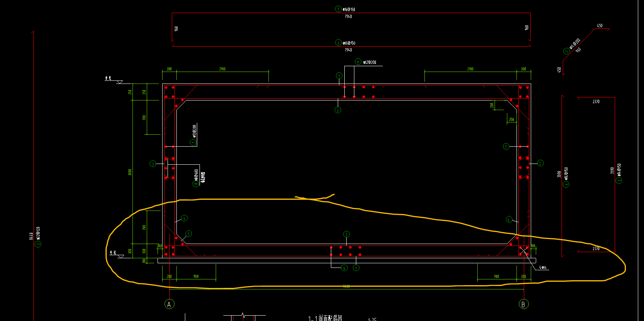Select the bottom slab elevation marker triangle
This screenshot has width=644, height=321.
(121, 256)
